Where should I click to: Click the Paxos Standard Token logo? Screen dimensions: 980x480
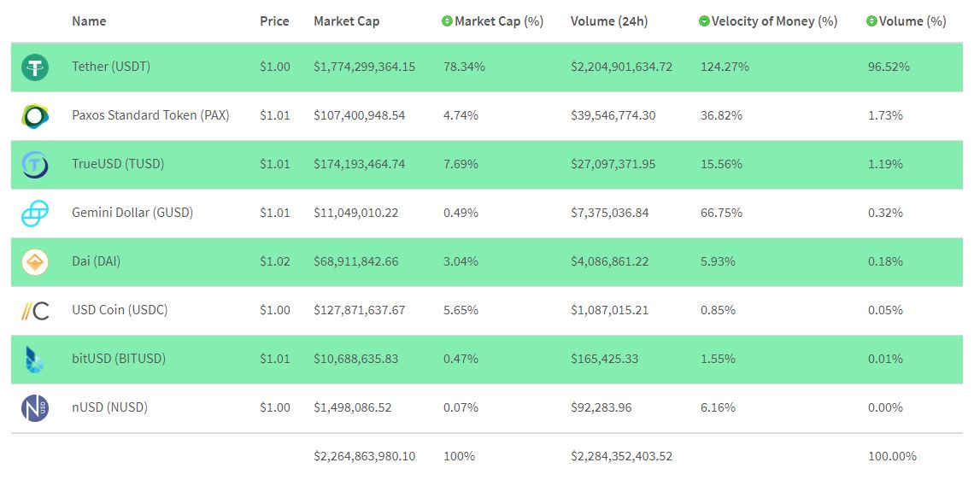tap(35, 115)
